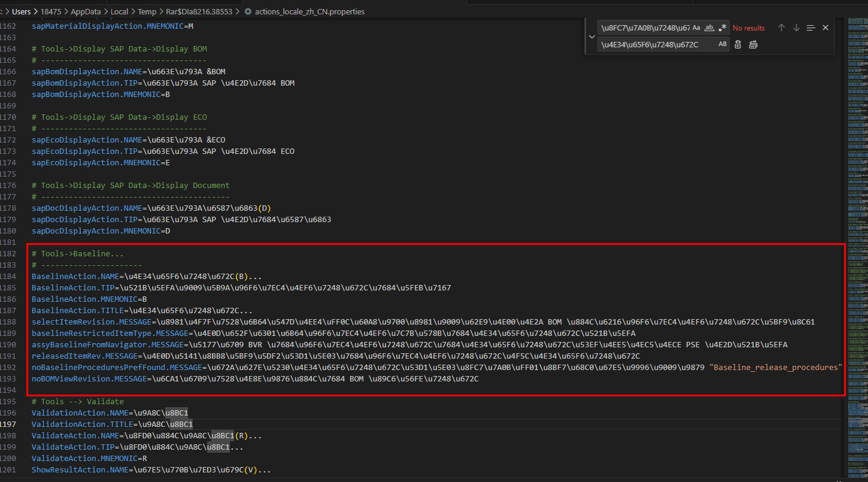Click 'BaselineAction.TIP' key

point(73,287)
